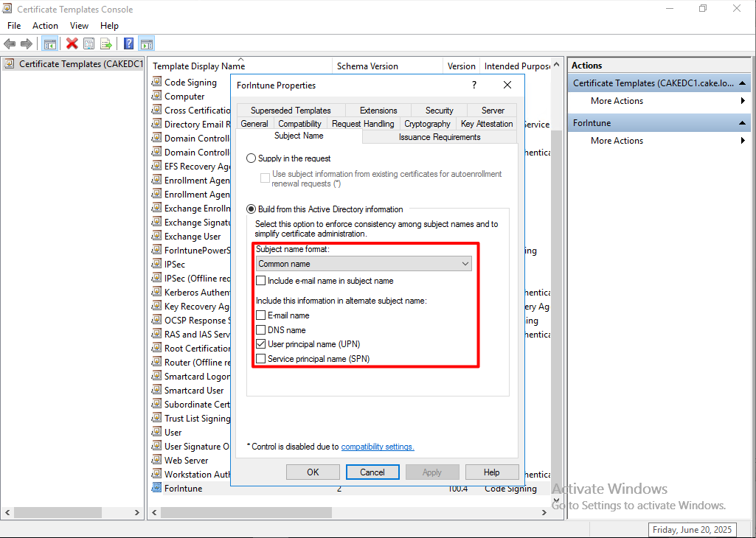Switch to the Server tab
The image size is (756, 538).
[x=493, y=111]
